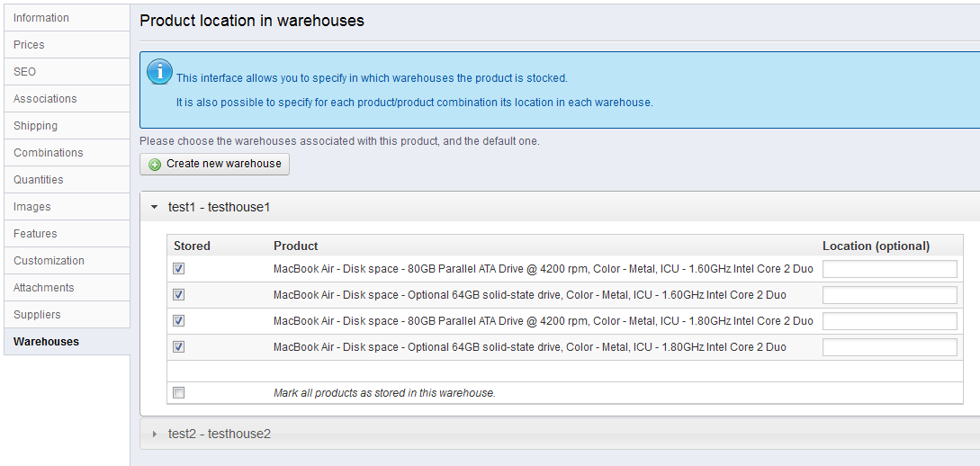Image resolution: width=980 pixels, height=466 pixels.
Task: Switch to the Prices tab
Action: coord(29,45)
